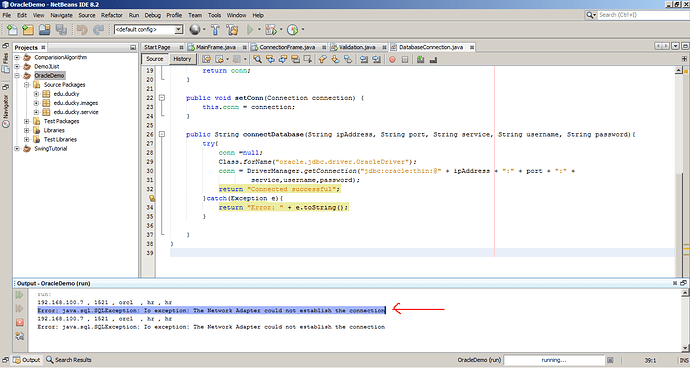Click Last Edit icon in editor toolbar
The height and width of the screenshot is (368, 690).
[x=206, y=59]
